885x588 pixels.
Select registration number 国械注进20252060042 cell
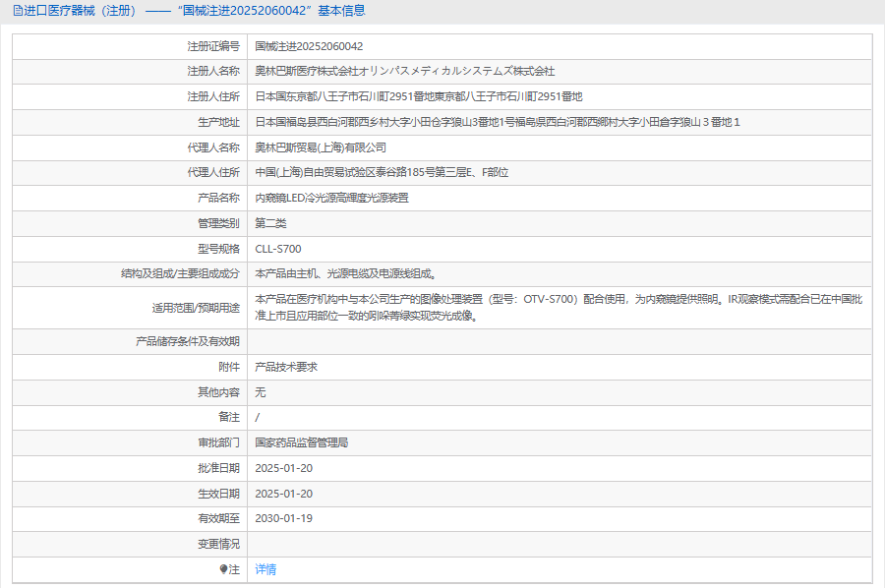click(309, 46)
